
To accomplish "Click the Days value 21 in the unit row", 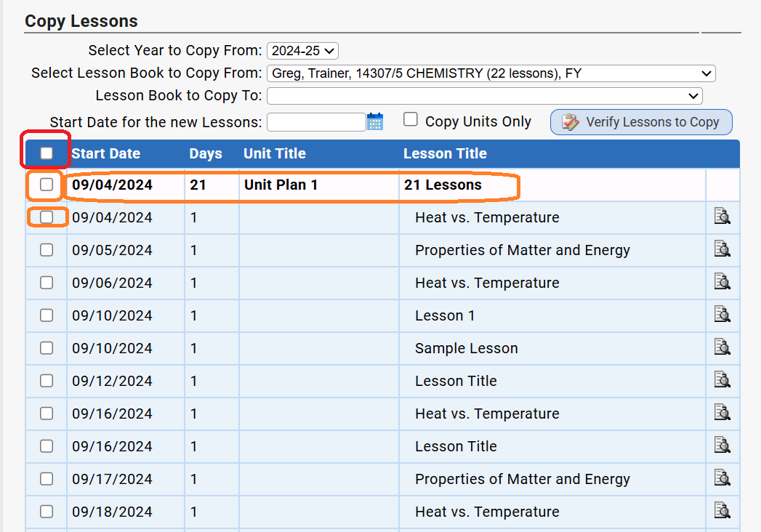I will [198, 185].
